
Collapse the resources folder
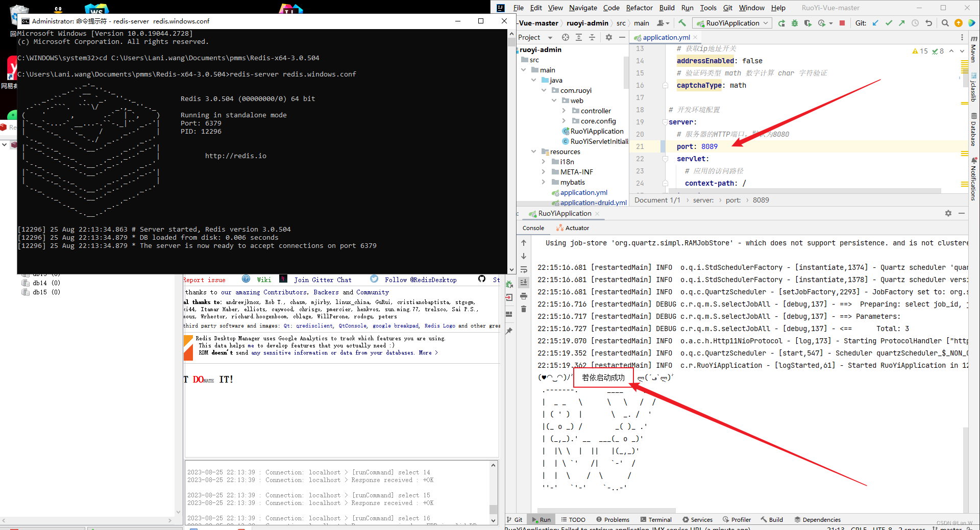coord(534,152)
